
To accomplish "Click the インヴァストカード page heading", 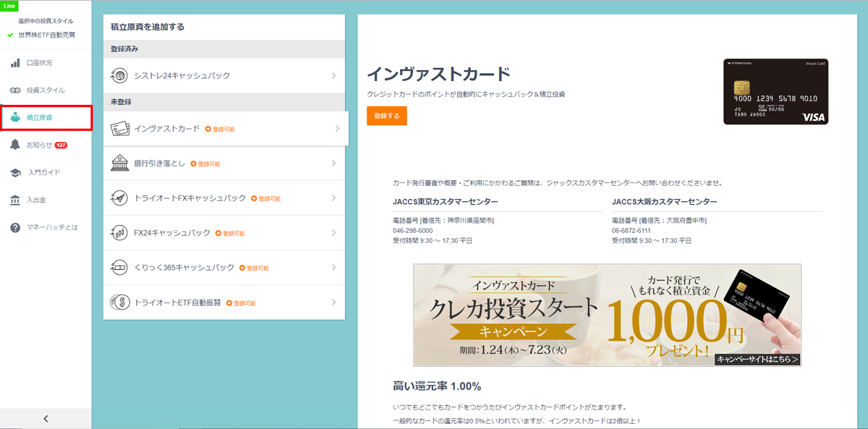I will coord(439,75).
